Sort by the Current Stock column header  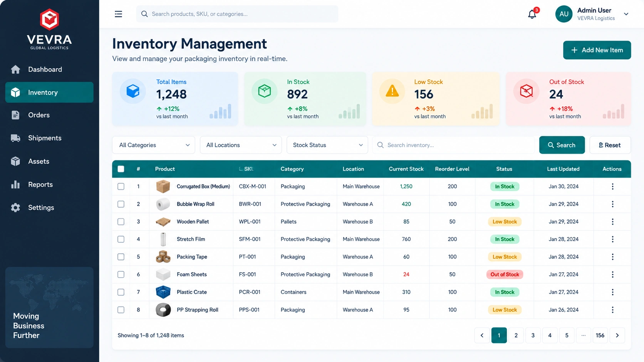(406, 169)
